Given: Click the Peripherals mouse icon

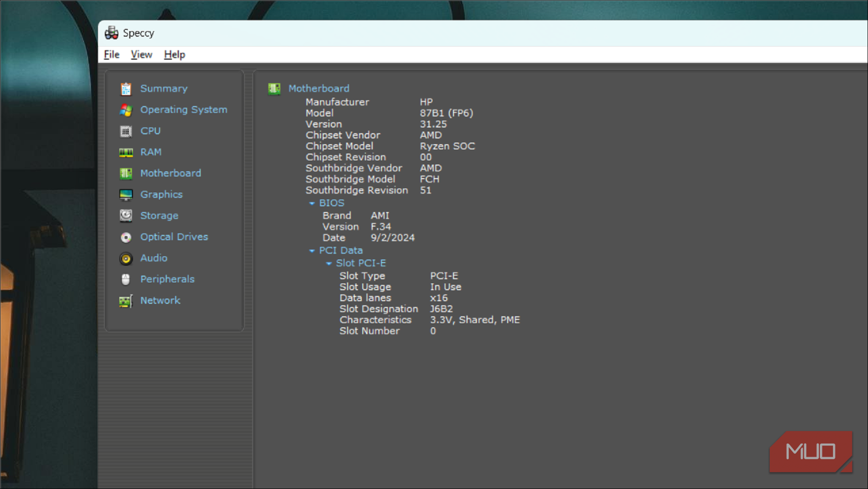Looking at the screenshot, I should coord(126,279).
